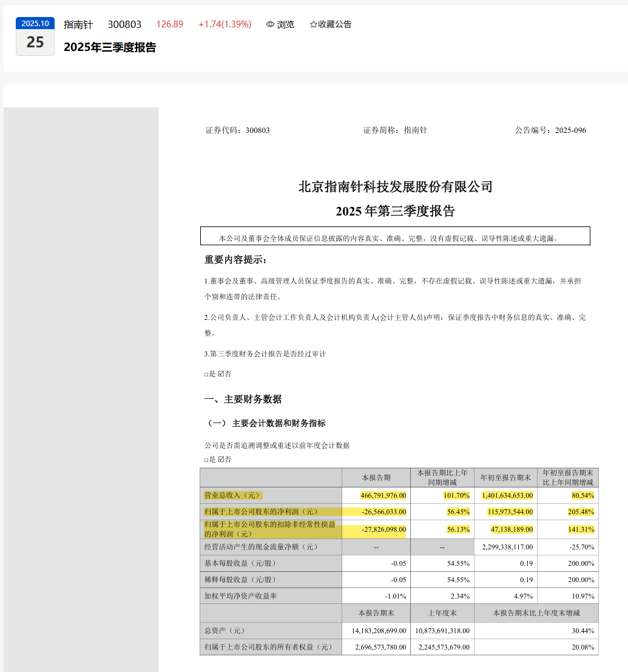Click the value 1,401,634,653.00

pos(507,495)
